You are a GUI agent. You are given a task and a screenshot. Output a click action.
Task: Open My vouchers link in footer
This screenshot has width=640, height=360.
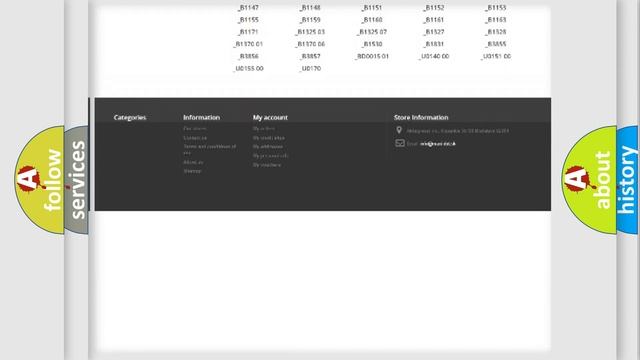click(267, 165)
